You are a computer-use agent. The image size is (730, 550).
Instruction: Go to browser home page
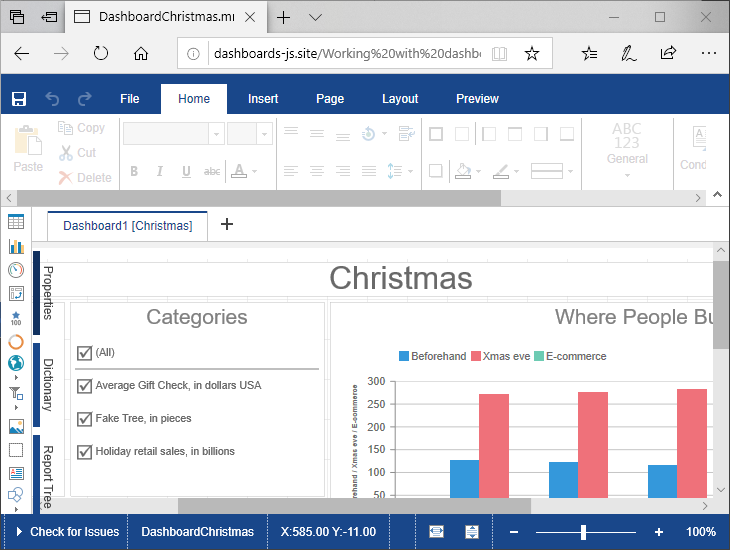pos(141,54)
